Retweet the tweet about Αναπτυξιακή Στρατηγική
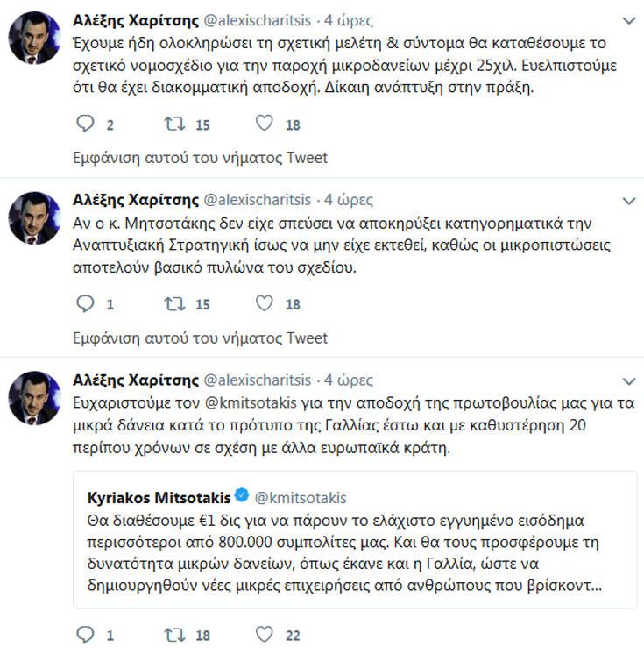Screen dimensions: 644x654 pyautogui.click(x=175, y=304)
